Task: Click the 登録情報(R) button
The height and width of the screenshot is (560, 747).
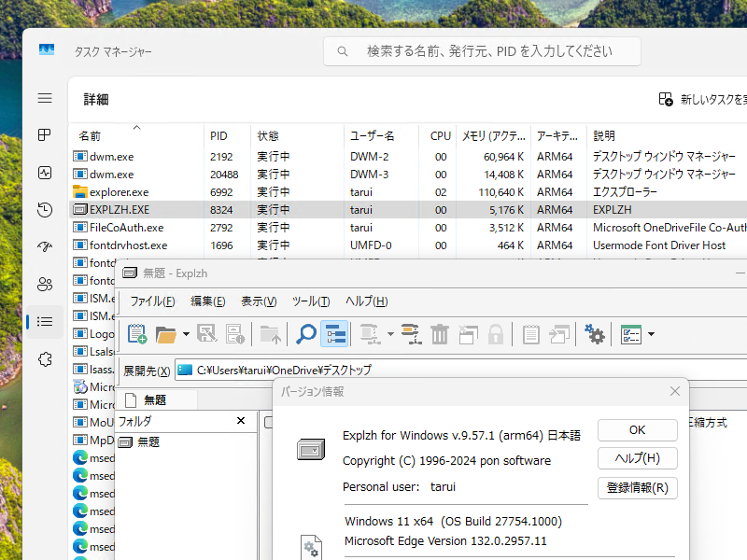Action: tap(638, 488)
